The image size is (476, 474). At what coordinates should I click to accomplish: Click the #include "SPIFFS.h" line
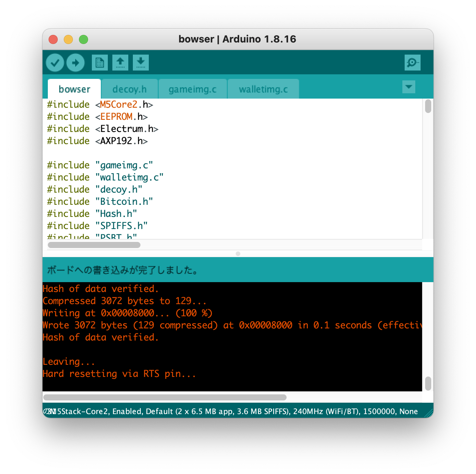coord(98,226)
